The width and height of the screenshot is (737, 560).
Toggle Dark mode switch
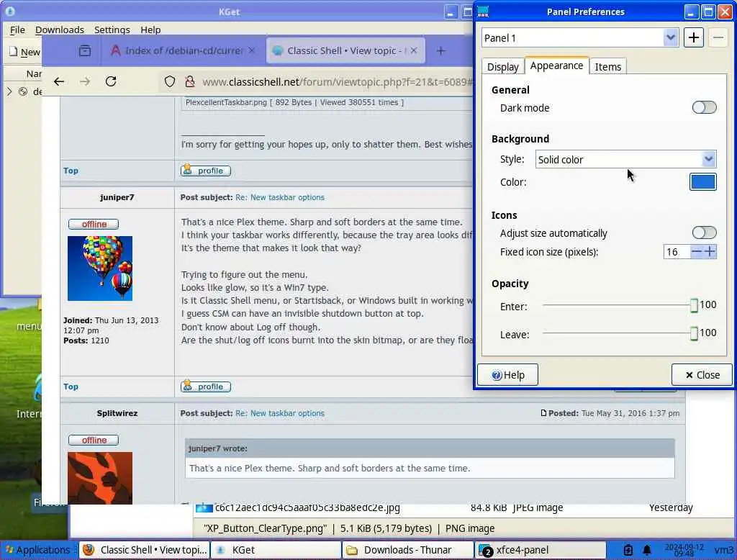[x=704, y=108]
